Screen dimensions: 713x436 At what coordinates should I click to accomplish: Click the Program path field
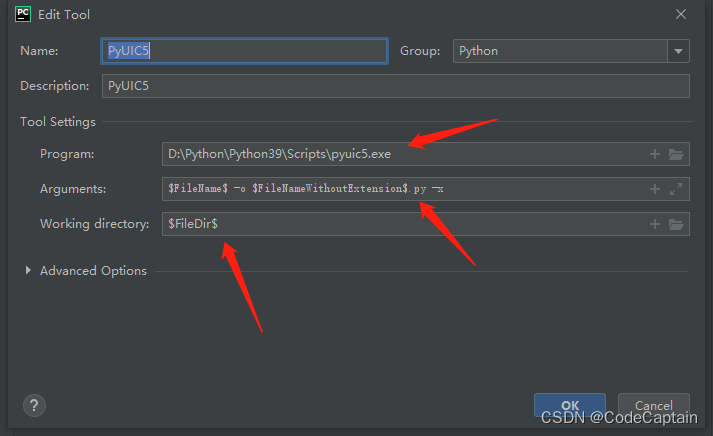(x=426, y=154)
